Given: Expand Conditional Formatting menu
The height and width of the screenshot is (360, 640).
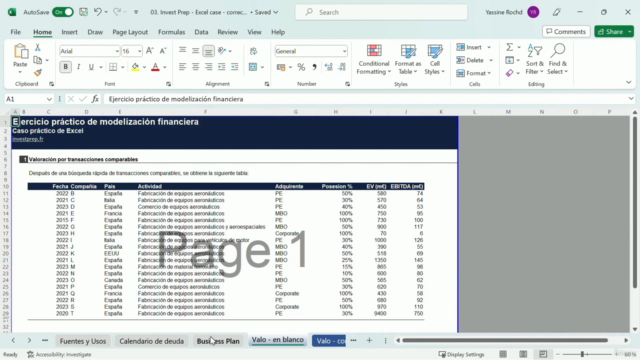Looking at the screenshot, I should click(373, 60).
